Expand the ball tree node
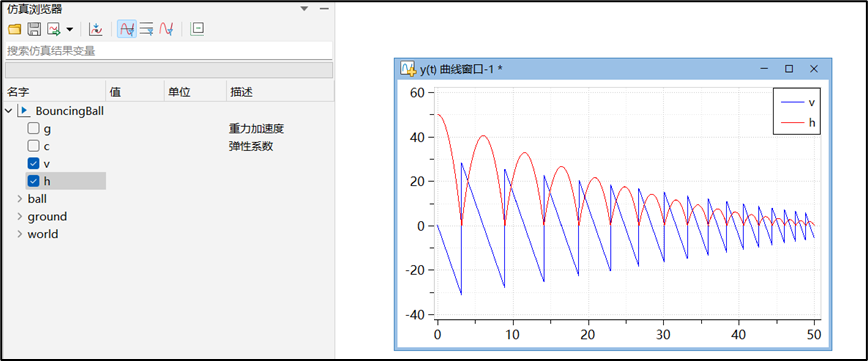The image size is (868, 361). pos(20,199)
